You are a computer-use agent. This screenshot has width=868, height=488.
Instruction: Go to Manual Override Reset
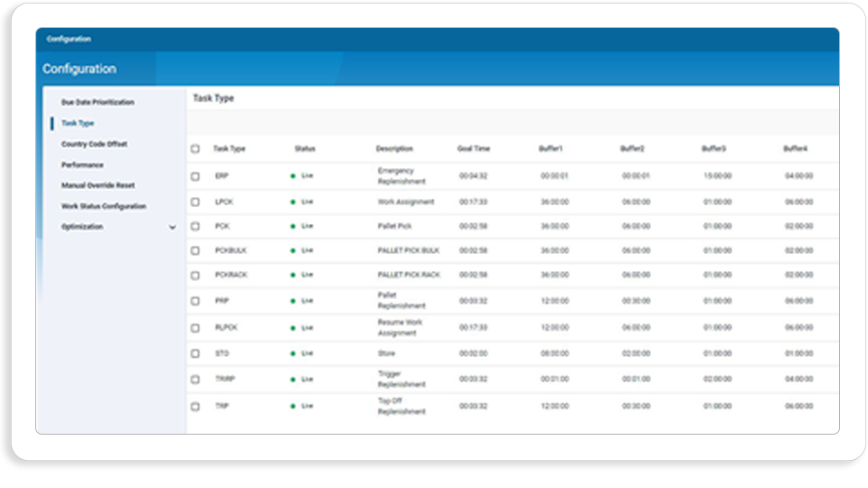pyautogui.click(x=98, y=185)
